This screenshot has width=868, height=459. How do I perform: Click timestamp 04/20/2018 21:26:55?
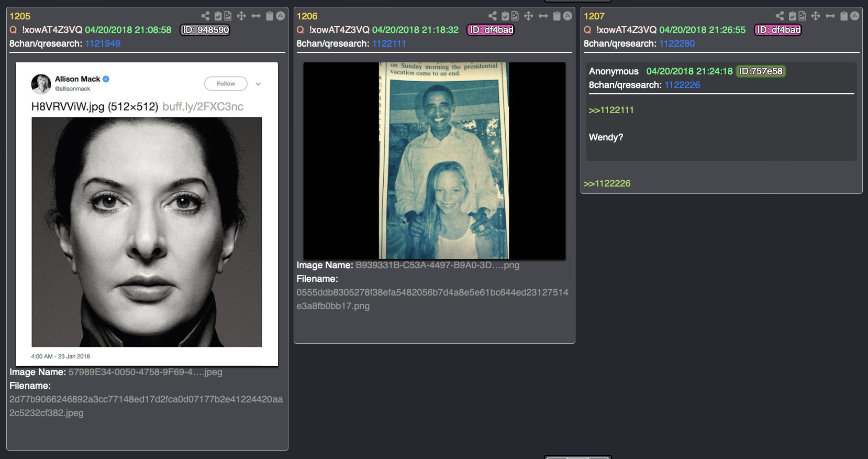click(703, 30)
